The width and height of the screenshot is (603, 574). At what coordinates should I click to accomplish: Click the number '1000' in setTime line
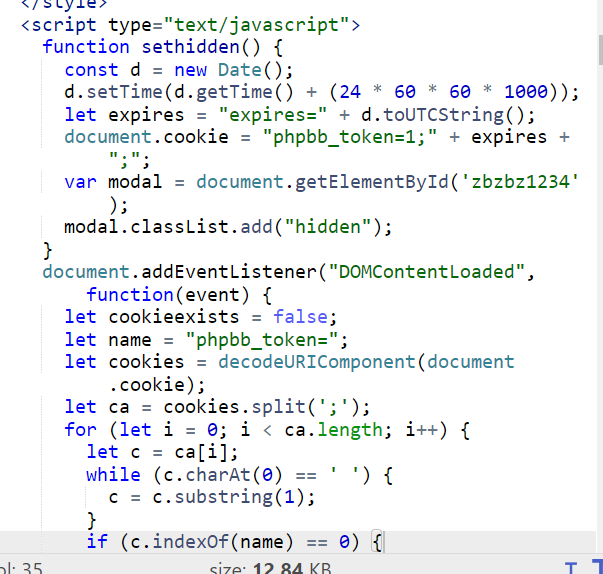[x=526, y=92]
